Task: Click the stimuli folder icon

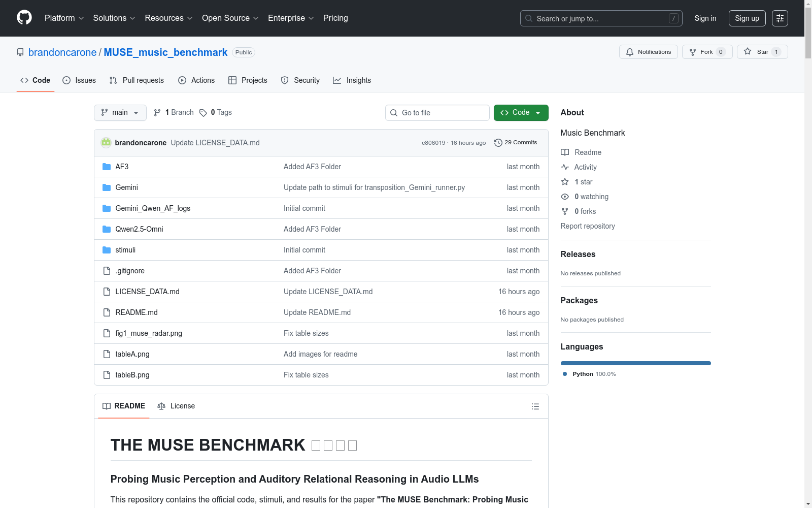Action: point(107,250)
